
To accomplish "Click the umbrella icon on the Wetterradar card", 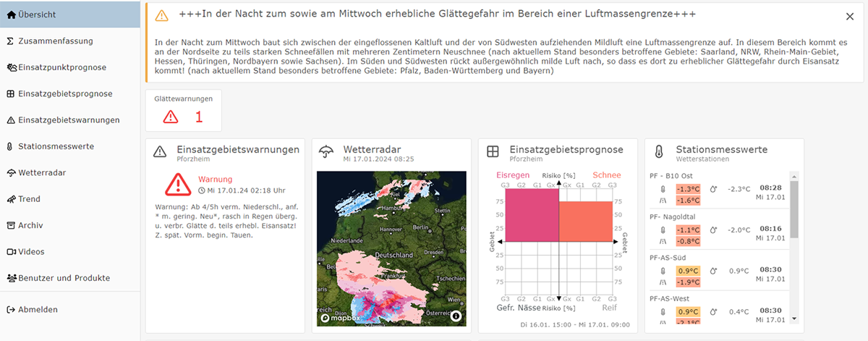I will tap(327, 152).
